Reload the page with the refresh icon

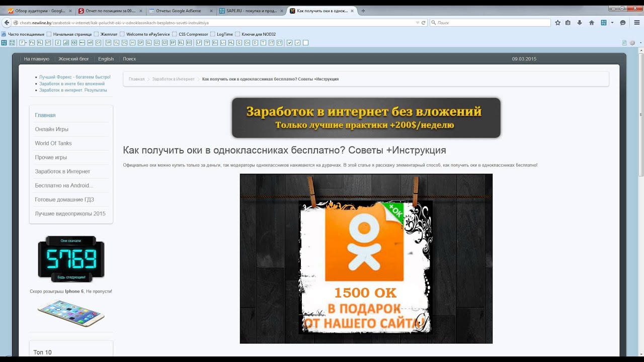(423, 23)
